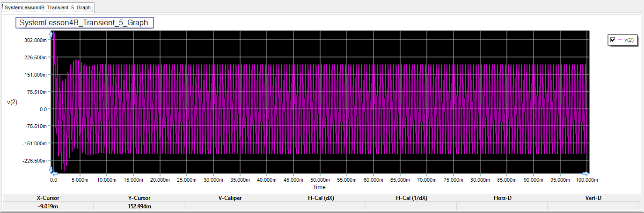Click the 10.000m time axis label

tap(106, 180)
